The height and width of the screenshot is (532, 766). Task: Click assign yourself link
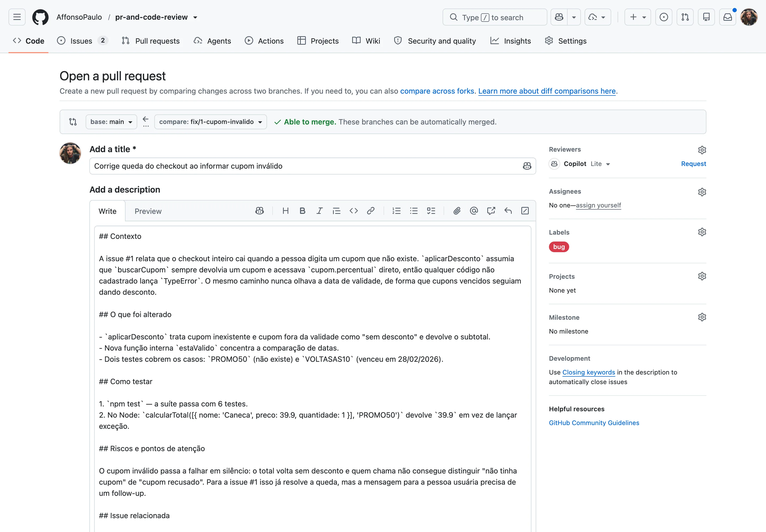tap(598, 205)
